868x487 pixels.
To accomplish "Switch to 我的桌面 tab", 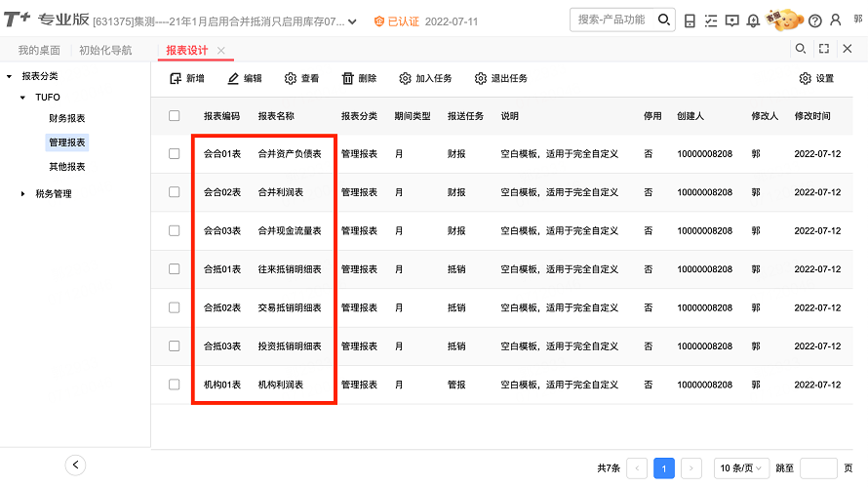I will point(39,51).
